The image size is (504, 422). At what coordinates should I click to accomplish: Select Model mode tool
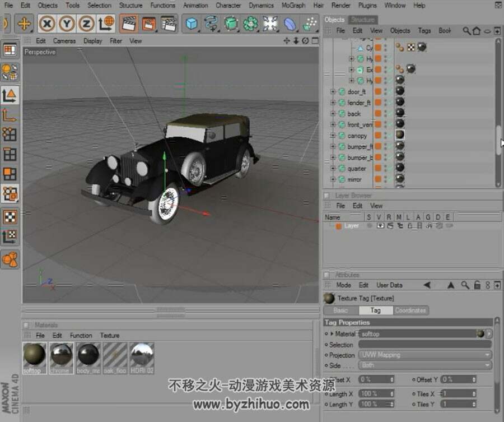point(10,95)
